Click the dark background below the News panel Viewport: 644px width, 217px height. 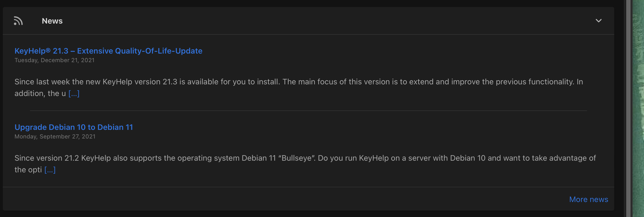(306, 214)
